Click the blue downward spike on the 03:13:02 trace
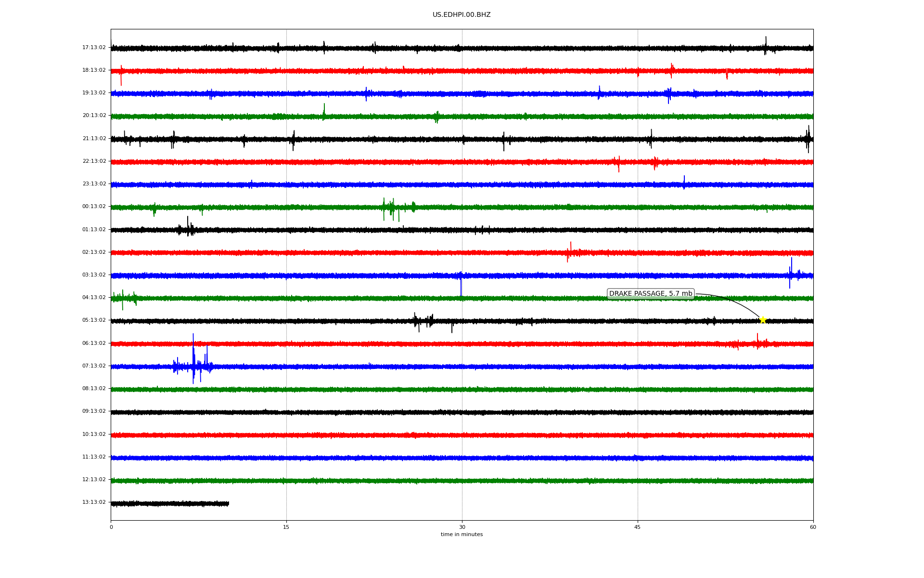The height and width of the screenshot is (578, 924). click(x=461, y=285)
